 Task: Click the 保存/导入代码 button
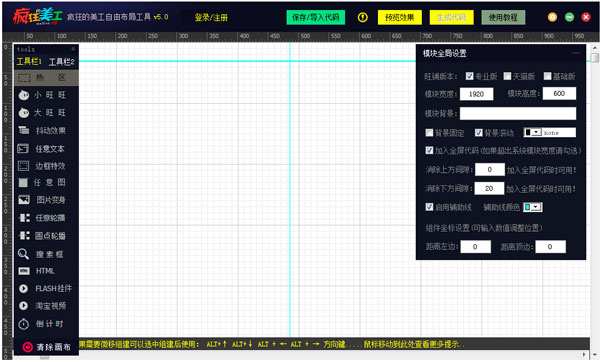[316, 17]
